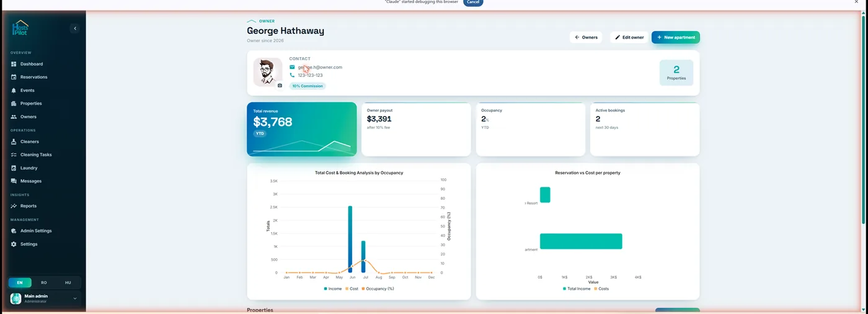Click the Owner payout $3,391 value
This screenshot has height=314, width=868.
click(379, 119)
